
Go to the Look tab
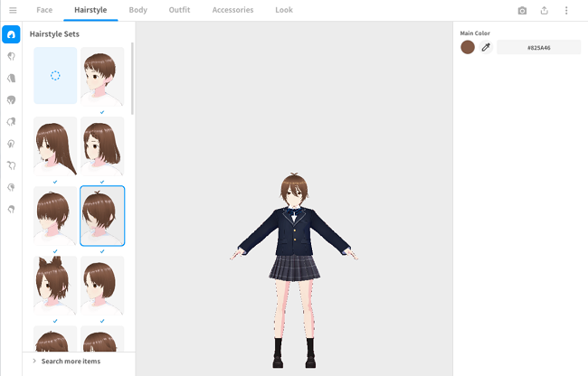pyautogui.click(x=284, y=10)
